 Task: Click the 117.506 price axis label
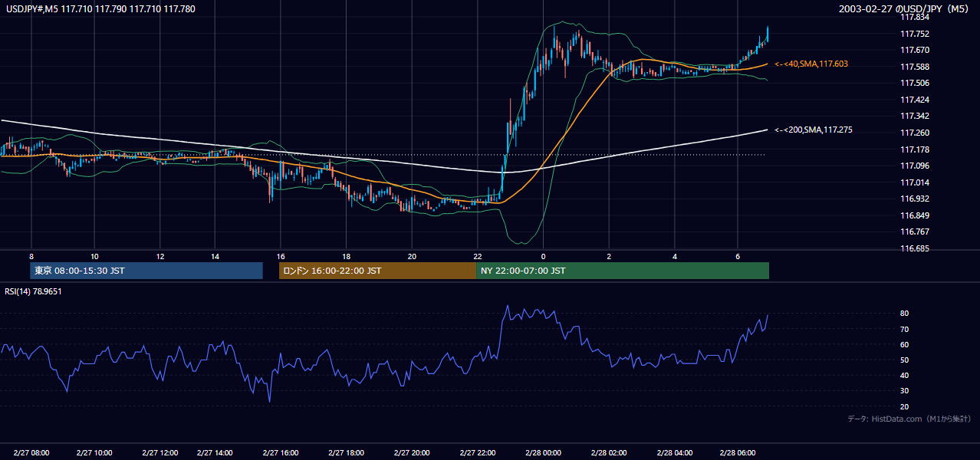(915, 83)
